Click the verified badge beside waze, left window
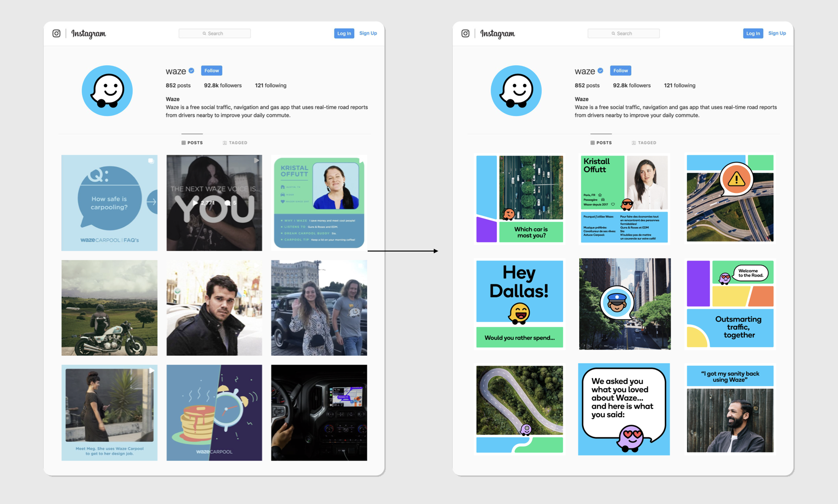The height and width of the screenshot is (504, 838). 192,71
